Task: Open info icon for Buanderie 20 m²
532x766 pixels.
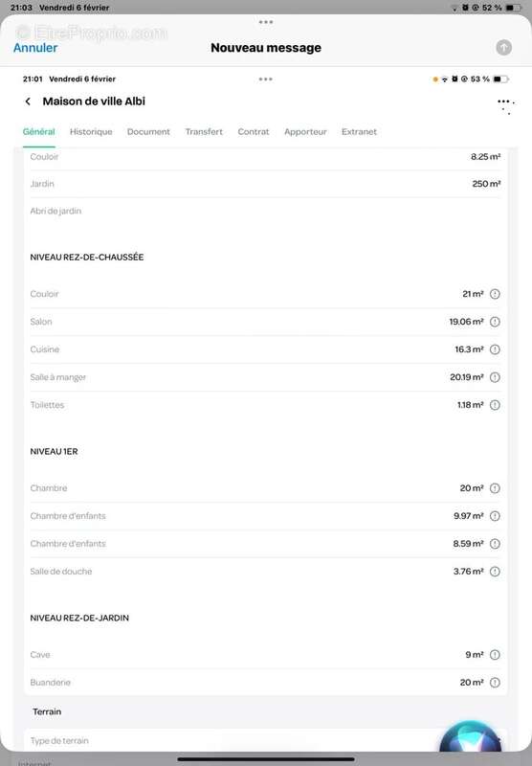Action: (x=495, y=683)
